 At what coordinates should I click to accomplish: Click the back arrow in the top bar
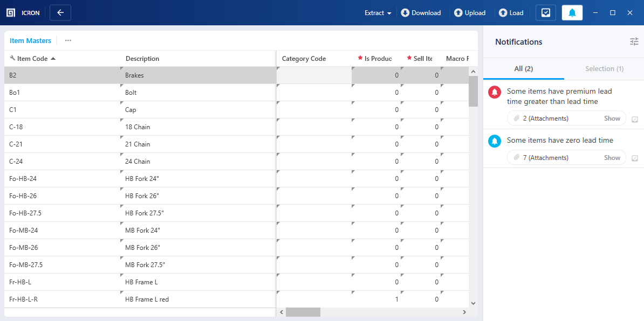(x=60, y=12)
